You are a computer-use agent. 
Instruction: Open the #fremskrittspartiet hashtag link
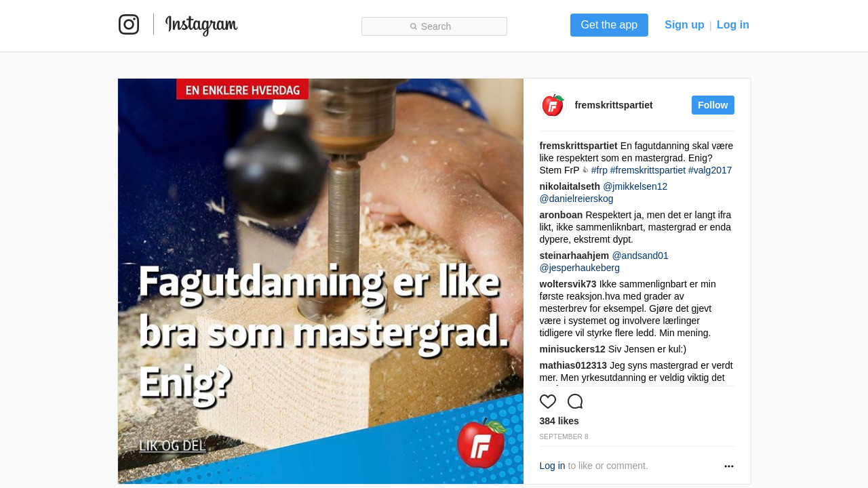tap(648, 170)
